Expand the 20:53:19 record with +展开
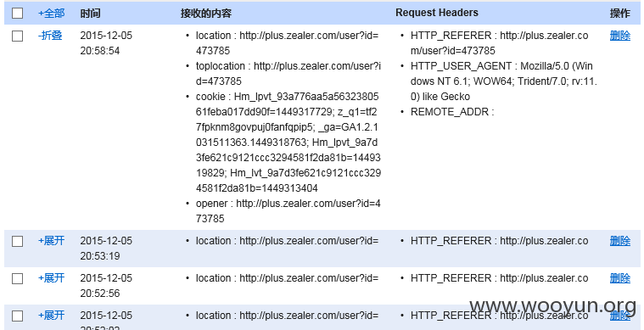The width and height of the screenshot is (644, 330). click(52, 241)
